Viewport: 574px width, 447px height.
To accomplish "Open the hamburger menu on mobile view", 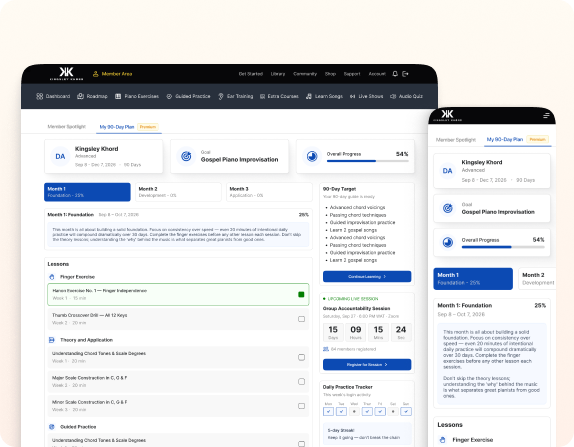I will 546,116.
